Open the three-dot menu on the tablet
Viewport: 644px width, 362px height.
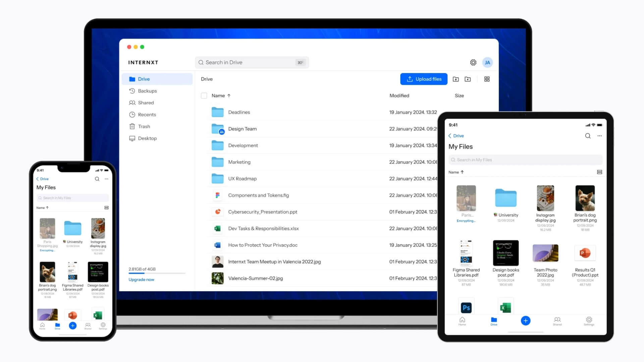click(x=600, y=136)
